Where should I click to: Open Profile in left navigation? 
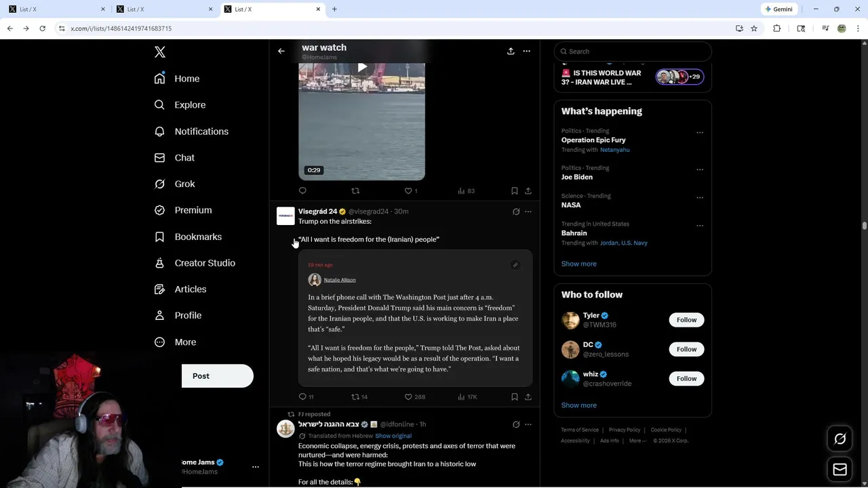pos(178,316)
